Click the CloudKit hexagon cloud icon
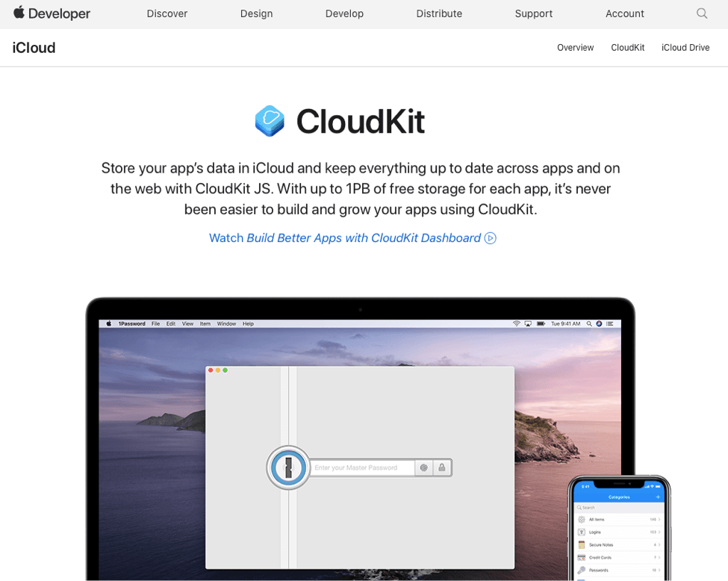Image resolution: width=728 pixels, height=581 pixels. pyautogui.click(x=270, y=121)
